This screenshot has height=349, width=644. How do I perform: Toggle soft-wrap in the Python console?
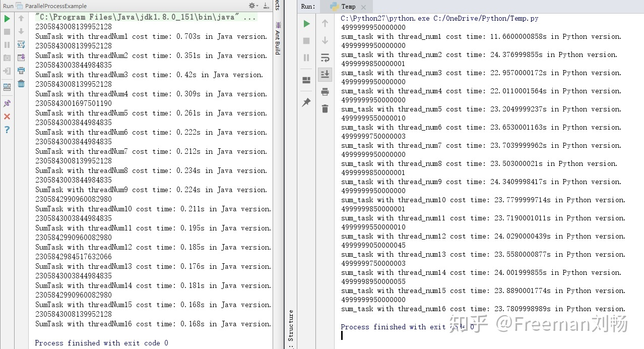coord(325,57)
